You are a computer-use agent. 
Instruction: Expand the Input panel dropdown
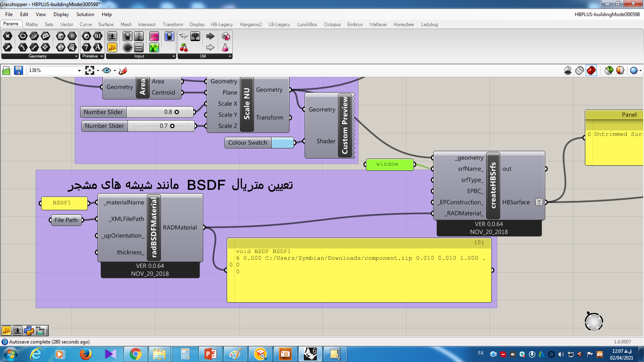click(173, 56)
